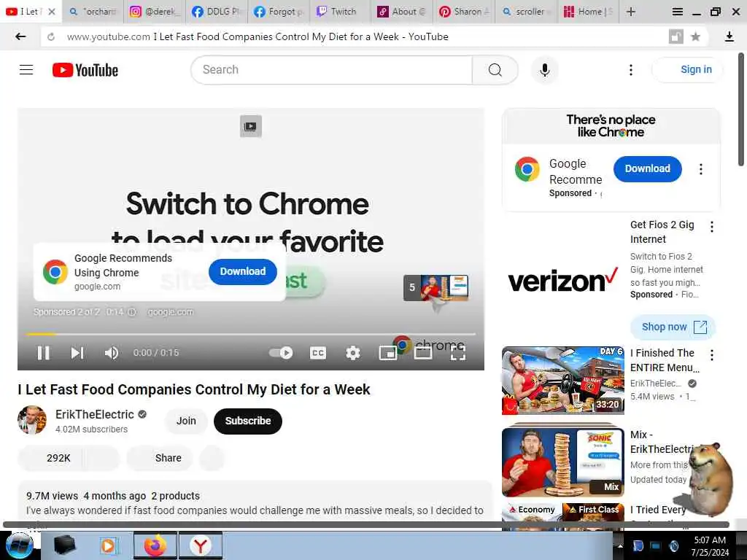This screenshot has width=747, height=560.
Task: Open ErikTheElectric channel avatar
Action: 32,420
